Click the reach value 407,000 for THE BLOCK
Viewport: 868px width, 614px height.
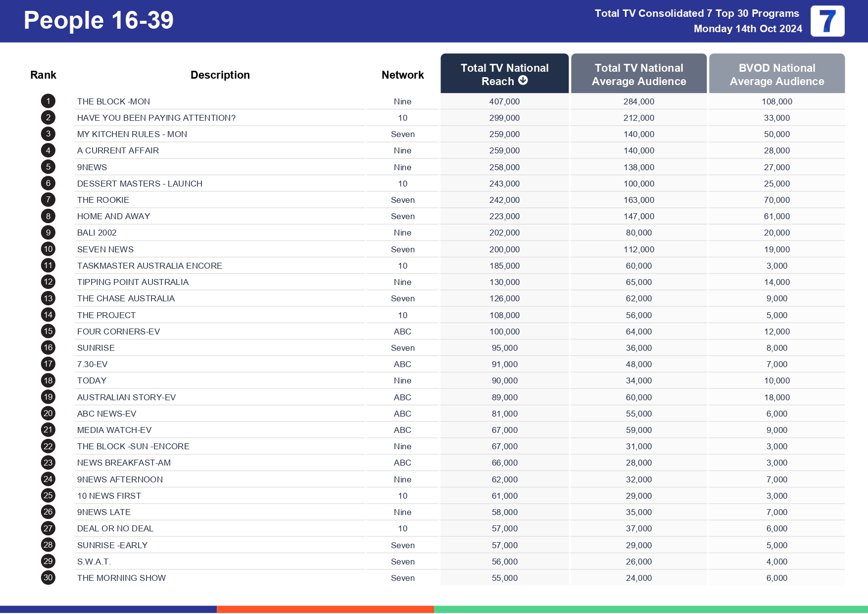pos(504,101)
